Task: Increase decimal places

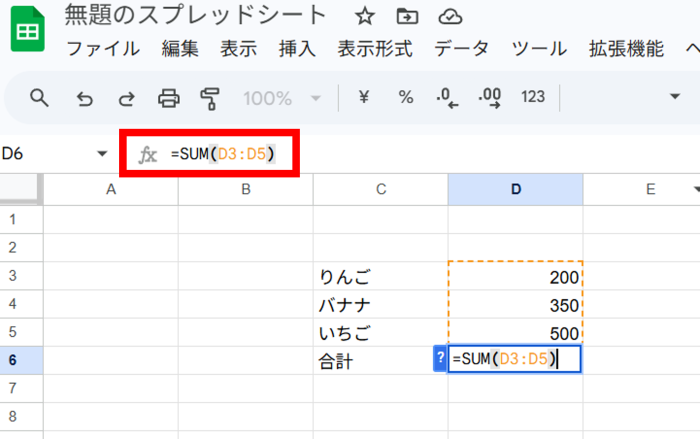Action: [x=490, y=97]
